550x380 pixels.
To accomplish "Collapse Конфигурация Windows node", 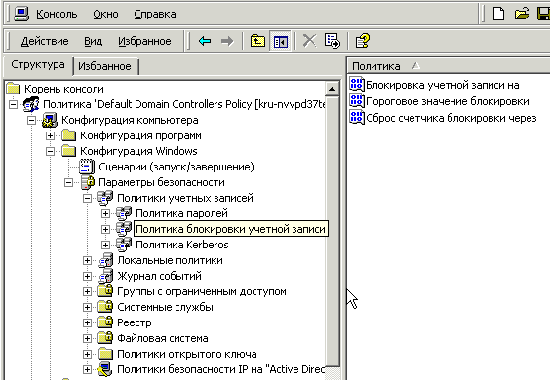I will (x=51, y=151).
